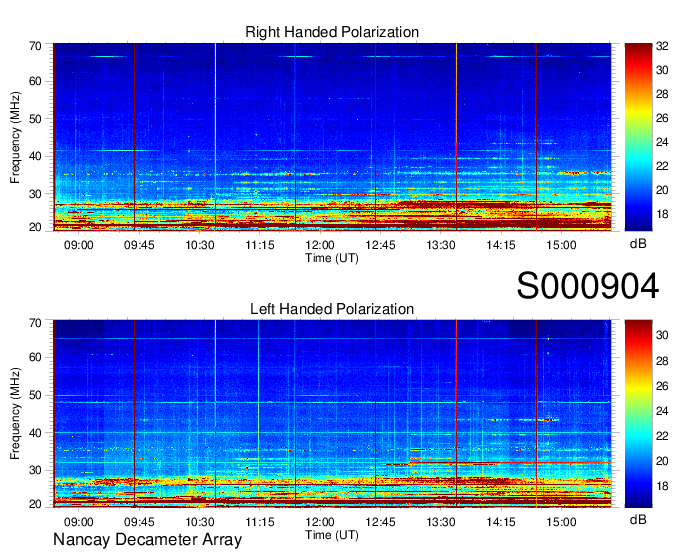Click the "12:45" tick under Left Handed plot
Image resolution: width=680 pixels, height=552 pixels.
point(380,522)
